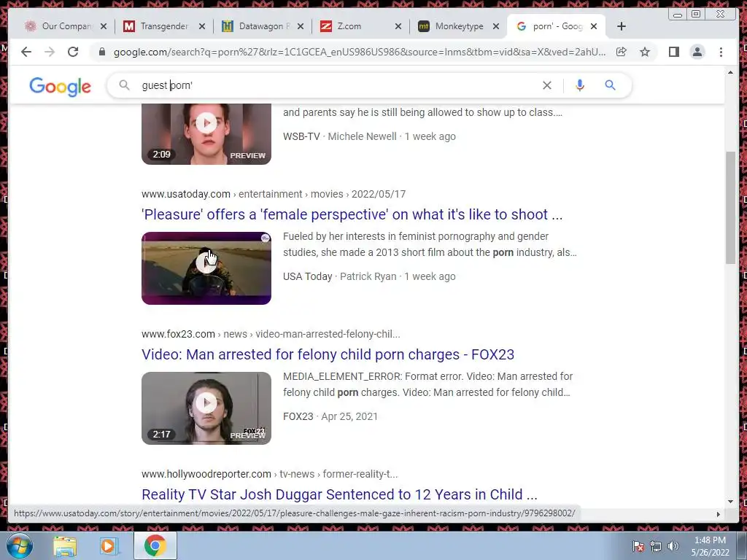This screenshot has width=747, height=560.
Task: Go to Google homepage via logo
Action: pos(60,87)
